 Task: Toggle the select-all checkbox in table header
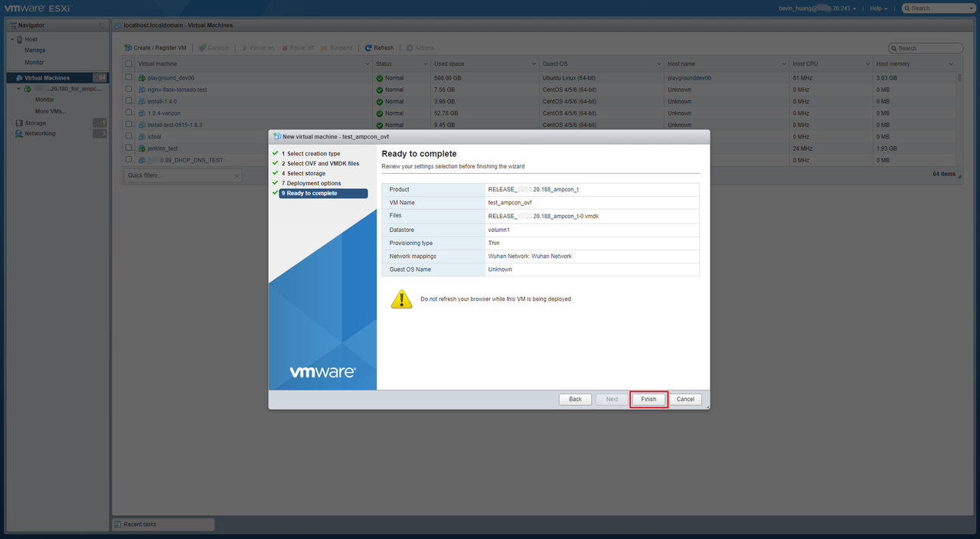click(x=129, y=64)
